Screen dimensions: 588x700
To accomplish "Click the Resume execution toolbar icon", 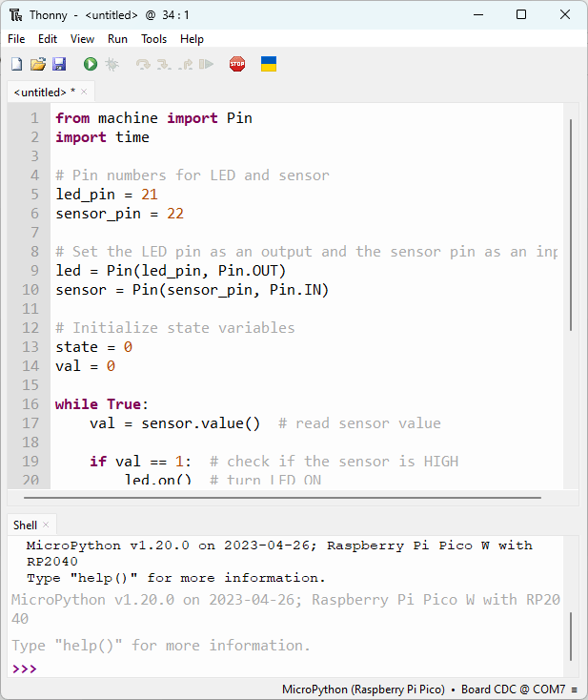I will [206, 64].
